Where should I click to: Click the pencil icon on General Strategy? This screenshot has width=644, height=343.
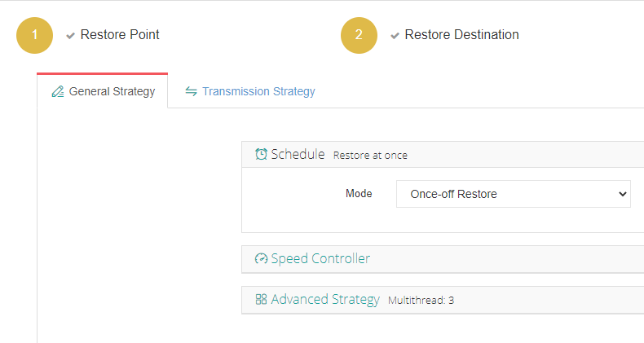tap(57, 92)
